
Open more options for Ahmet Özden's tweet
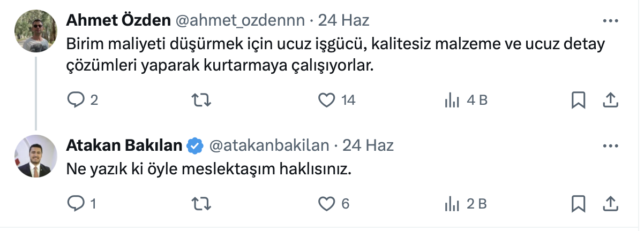pos(611,21)
